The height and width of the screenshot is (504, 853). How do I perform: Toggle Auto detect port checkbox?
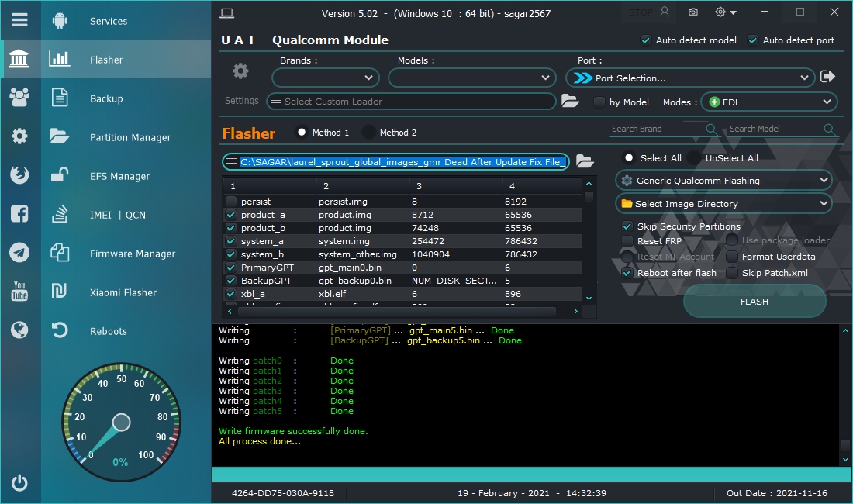(753, 40)
